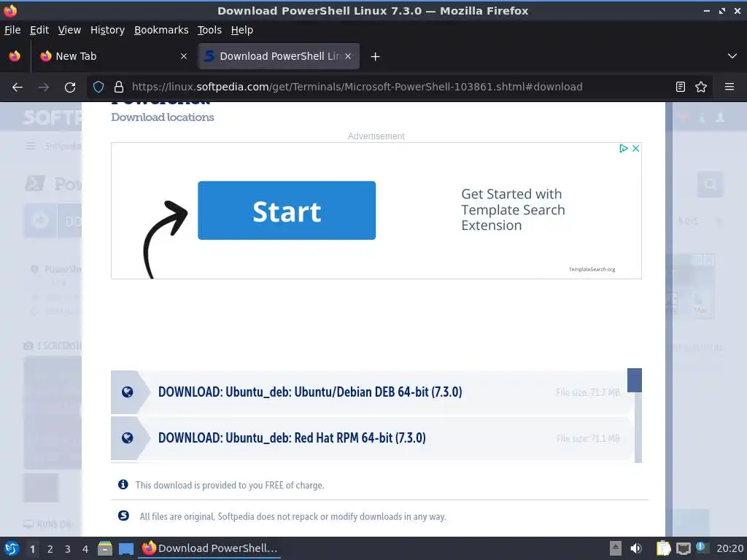Click the File size 71.1 MB text
The width and height of the screenshot is (747, 560).
pyautogui.click(x=588, y=438)
